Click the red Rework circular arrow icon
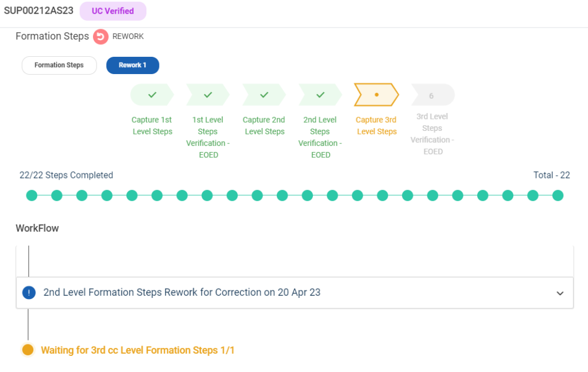This screenshot has height=372, width=588. tap(101, 37)
